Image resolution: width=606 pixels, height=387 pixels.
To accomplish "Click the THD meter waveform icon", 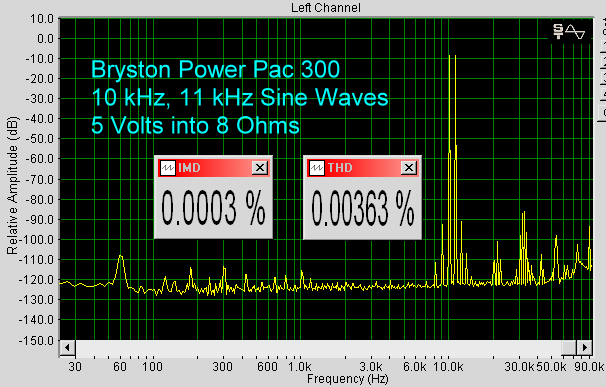I will [317, 168].
